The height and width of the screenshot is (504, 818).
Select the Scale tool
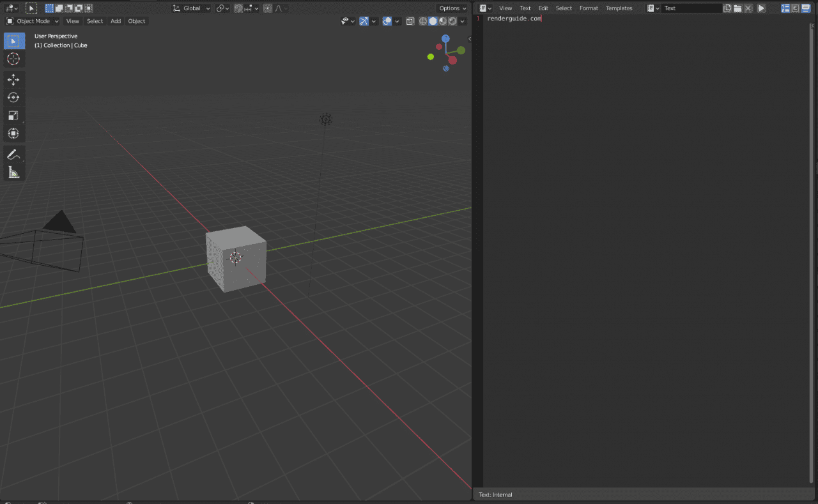(14, 115)
